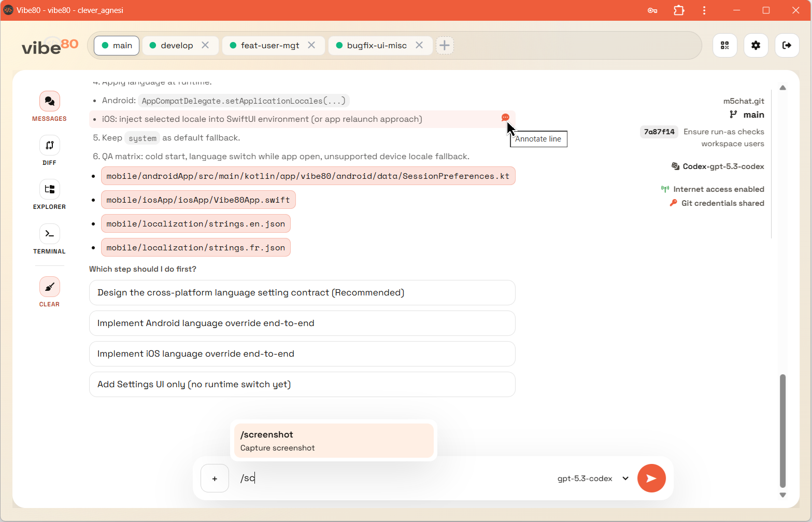Click the vertical scrollbar thumb
The height and width of the screenshot is (522, 812).
click(x=782, y=431)
